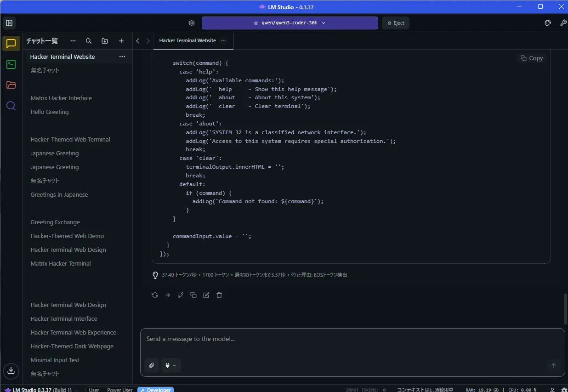Viewport: 568px width, 392px height.
Task: Attach a file with paperclip icon
Action: point(152,365)
